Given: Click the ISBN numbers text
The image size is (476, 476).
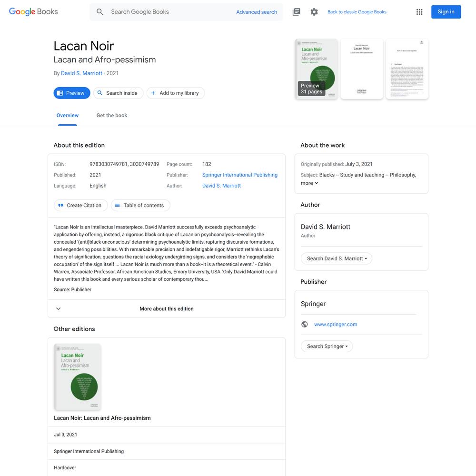Looking at the screenshot, I should click(x=124, y=164).
